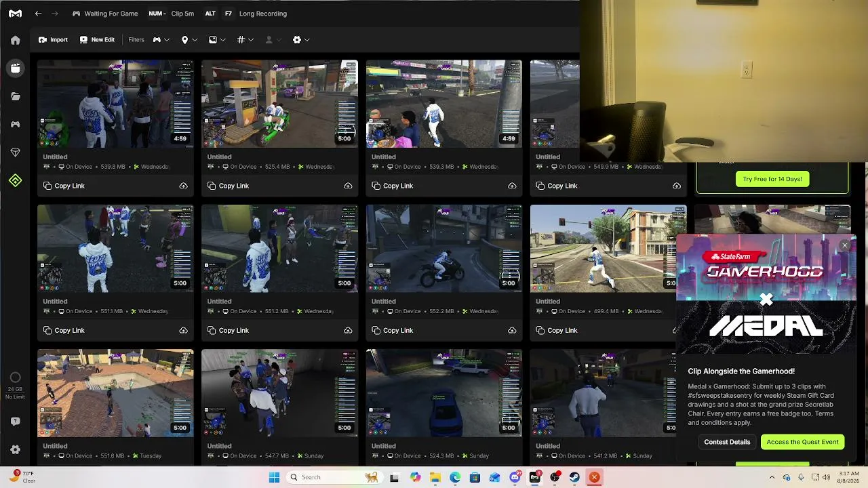This screenshot has width=868, height=488.
Task: Open the Help question mark icon
Action: (15, 421)
